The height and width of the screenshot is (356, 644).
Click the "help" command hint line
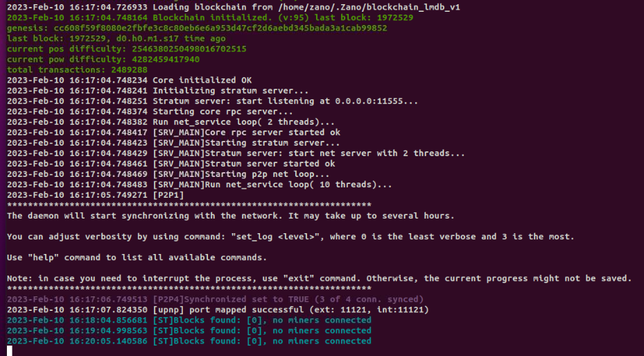pos(137,257)
